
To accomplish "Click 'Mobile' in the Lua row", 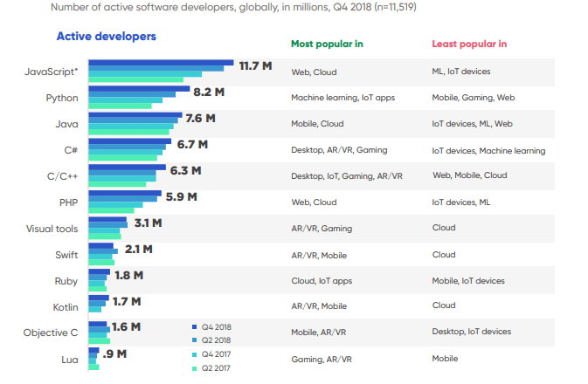I will click(x=445, y=359).
